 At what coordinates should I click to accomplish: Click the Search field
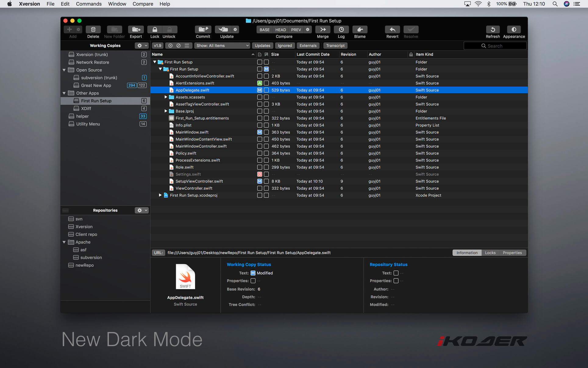(495, 46)
